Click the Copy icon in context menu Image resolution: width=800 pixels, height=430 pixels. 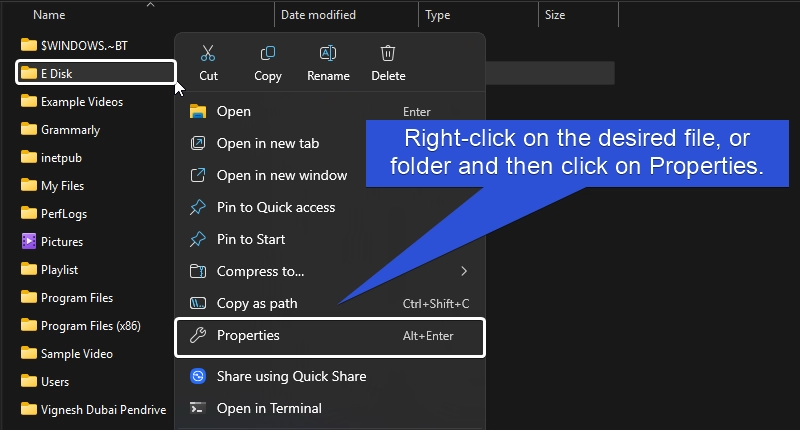(x=268, y=53)
